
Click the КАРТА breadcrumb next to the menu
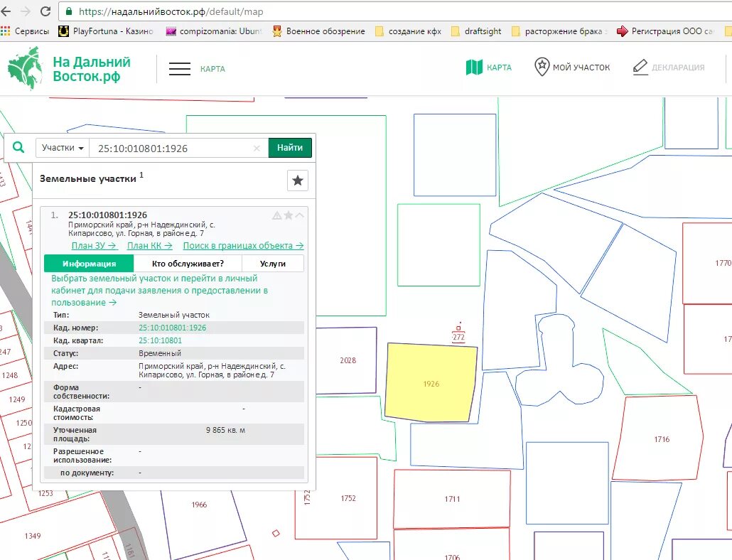[x=212, y=69]
